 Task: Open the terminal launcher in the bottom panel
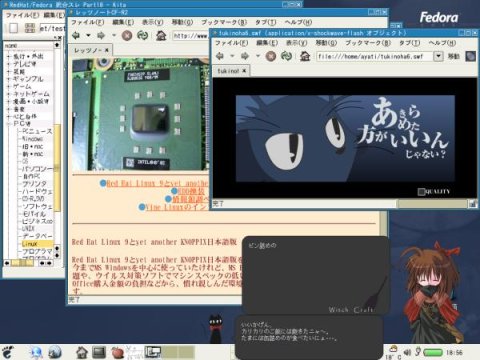pos(99,352)
